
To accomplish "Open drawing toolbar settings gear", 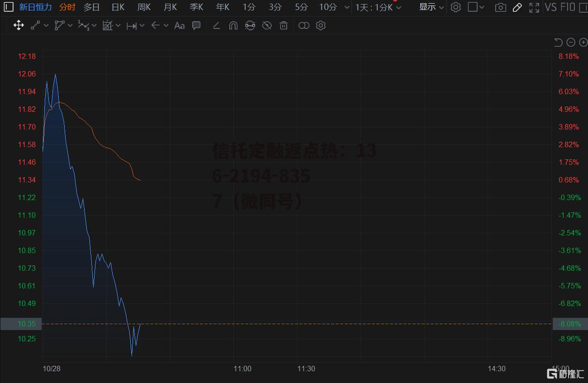I will click(321, 25).
